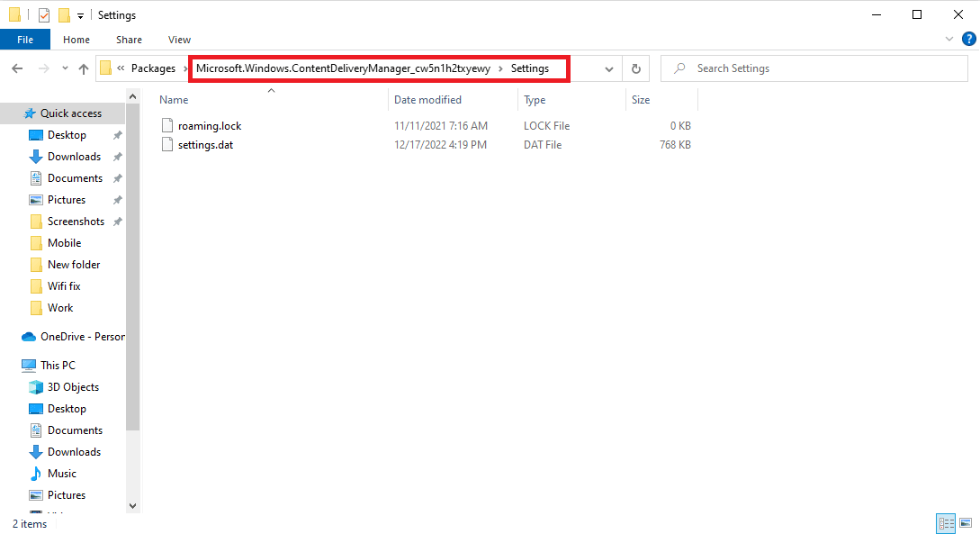Open the Wifi fix folder
Viewport: 980px width, 534px height.
(64, 285)
